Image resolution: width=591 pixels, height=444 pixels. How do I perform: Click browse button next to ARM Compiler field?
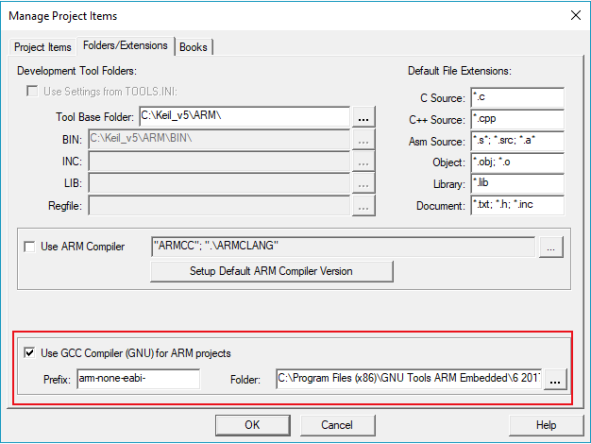[551, 247]
